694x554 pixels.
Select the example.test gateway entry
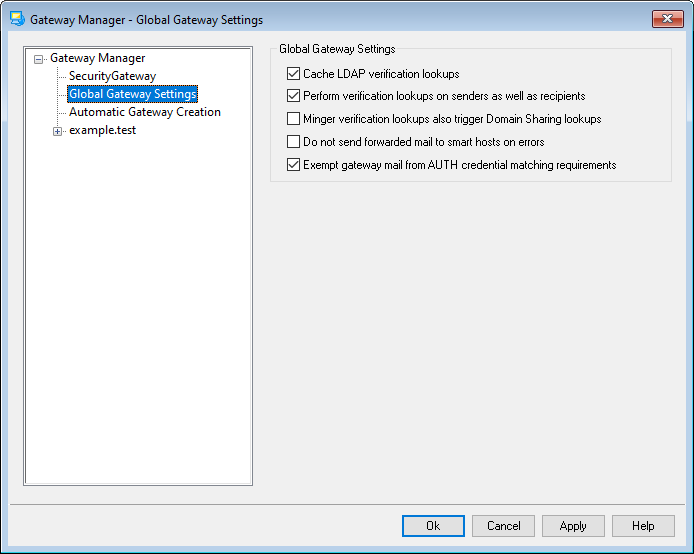[x=102, y=130]
